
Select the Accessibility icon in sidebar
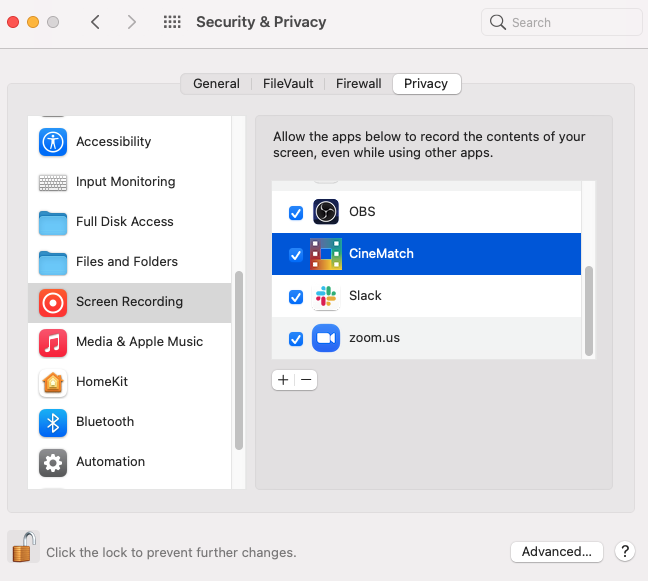click(52, 142)
